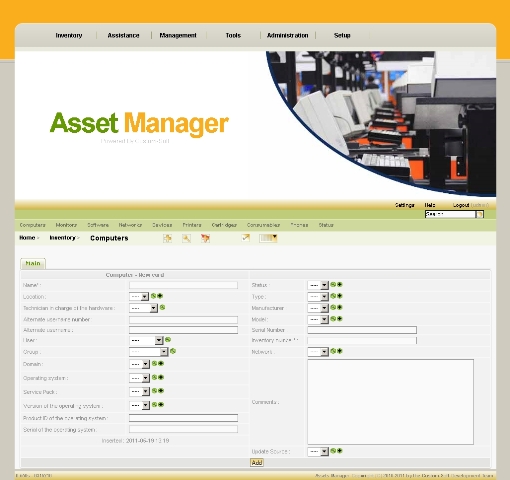Open the Assistance menu
The height and width of the screenshot is (480, 510).
[123, 35]
